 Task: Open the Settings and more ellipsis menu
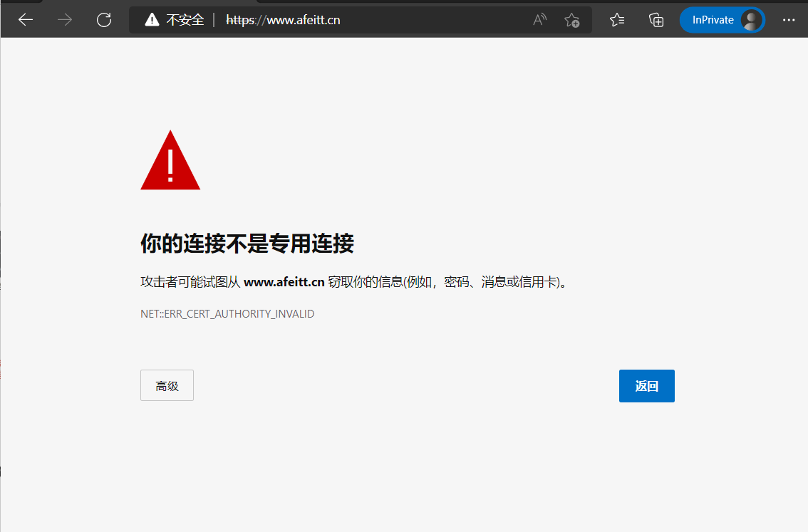(x=789, y=20)
